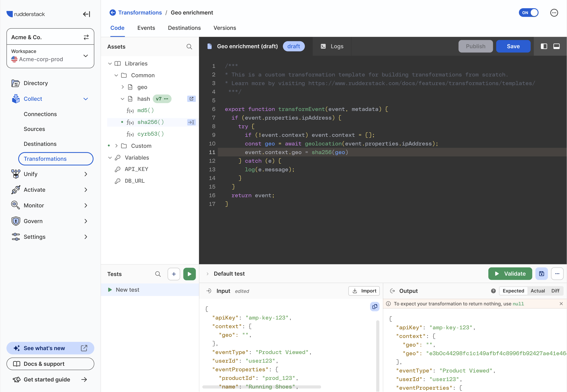
Task: Collapse the Collect section in the sidebar
Action: pyautogui.click(x=85, y=99)
